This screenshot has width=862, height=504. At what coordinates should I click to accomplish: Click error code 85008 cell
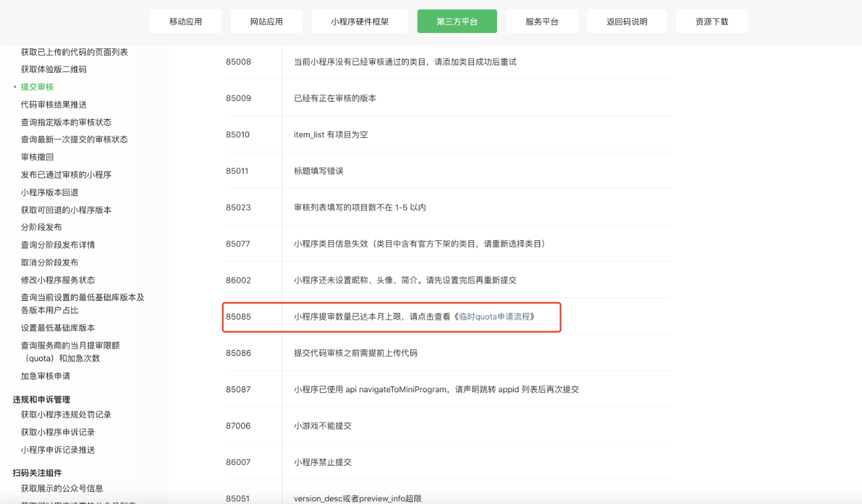coord(238,62)
